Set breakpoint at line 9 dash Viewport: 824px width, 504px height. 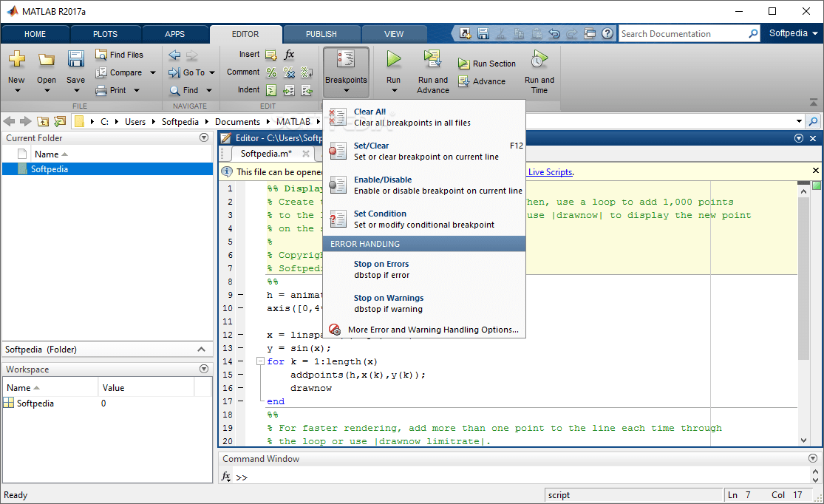coord(241,295)
